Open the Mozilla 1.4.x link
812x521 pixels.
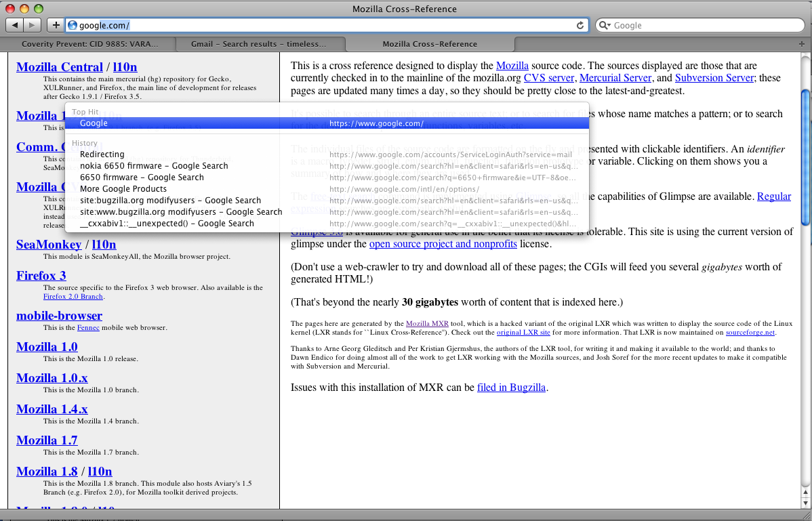coord(52,409)
